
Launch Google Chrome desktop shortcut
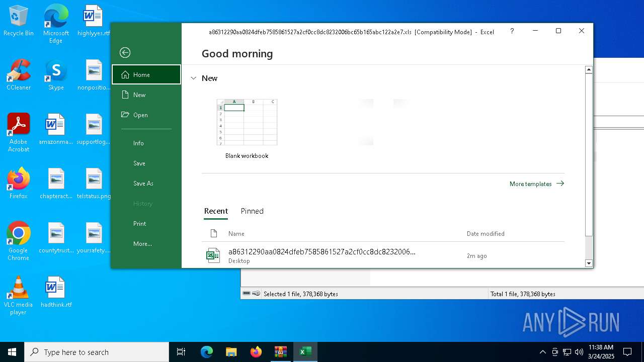[19, 241]
